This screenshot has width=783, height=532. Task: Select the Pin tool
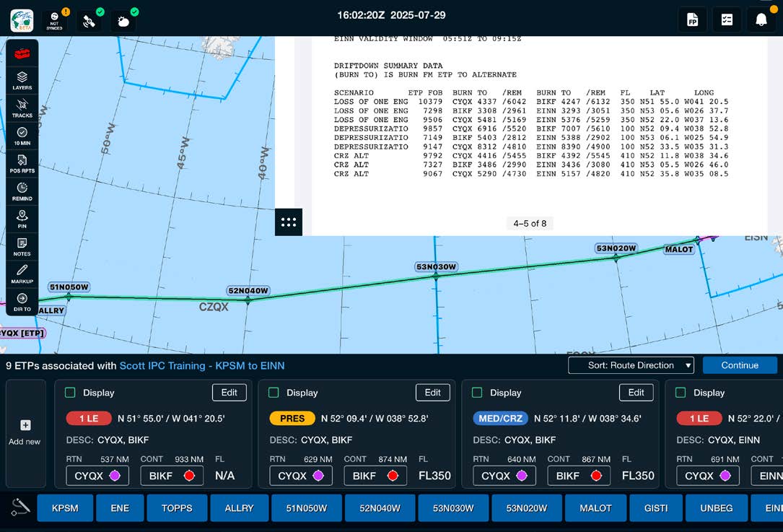[x=22, y=219]
